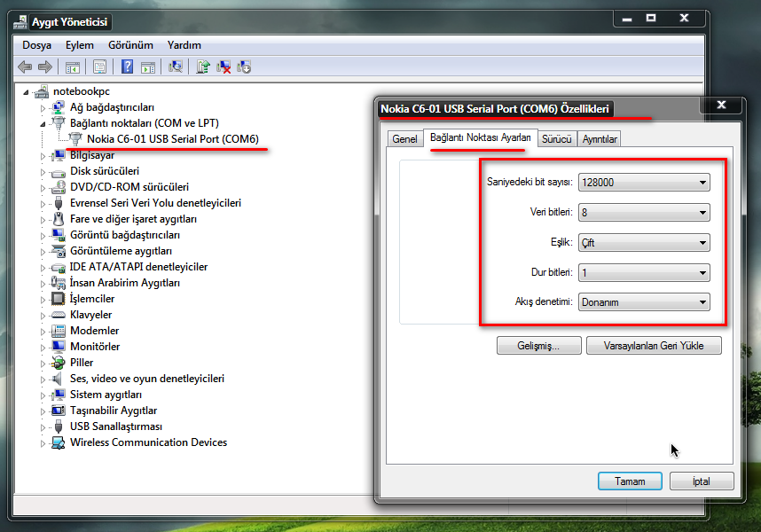
Task: Click the Disable device toolbar icon
Action: point(244,66)
